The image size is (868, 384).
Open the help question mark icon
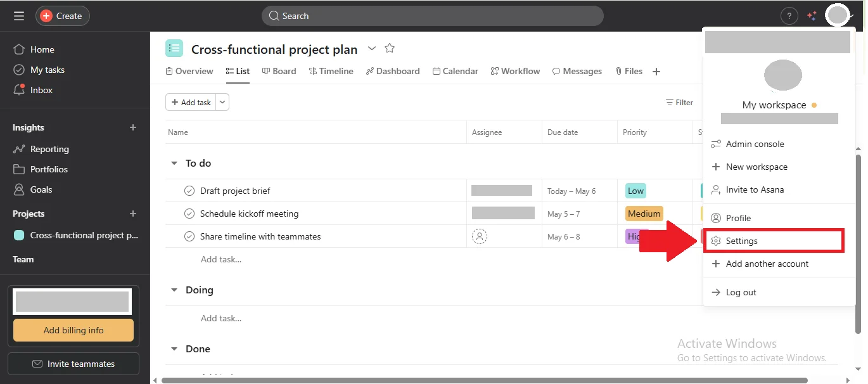[789, 16]
